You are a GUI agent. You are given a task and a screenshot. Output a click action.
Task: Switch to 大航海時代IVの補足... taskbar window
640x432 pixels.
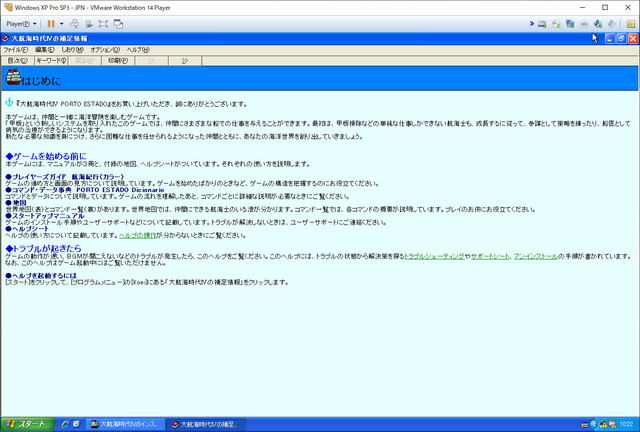click(206, 425)
